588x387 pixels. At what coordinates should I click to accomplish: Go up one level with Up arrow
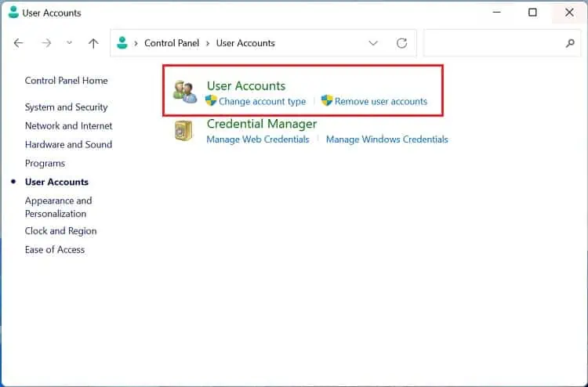93,43
